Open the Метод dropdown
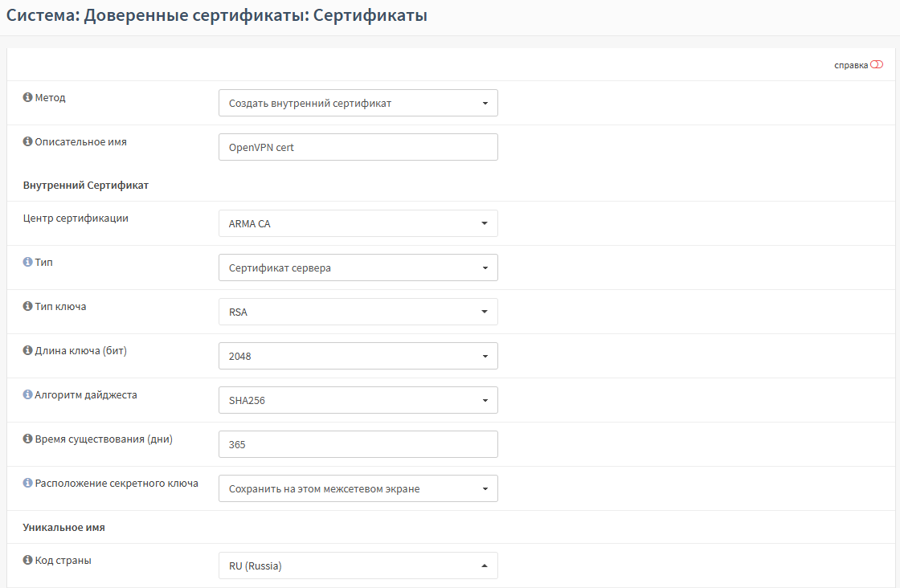Image resolution: width=900 pixels, height=588 pixels. pyautogui.click(x=358, y=103)
